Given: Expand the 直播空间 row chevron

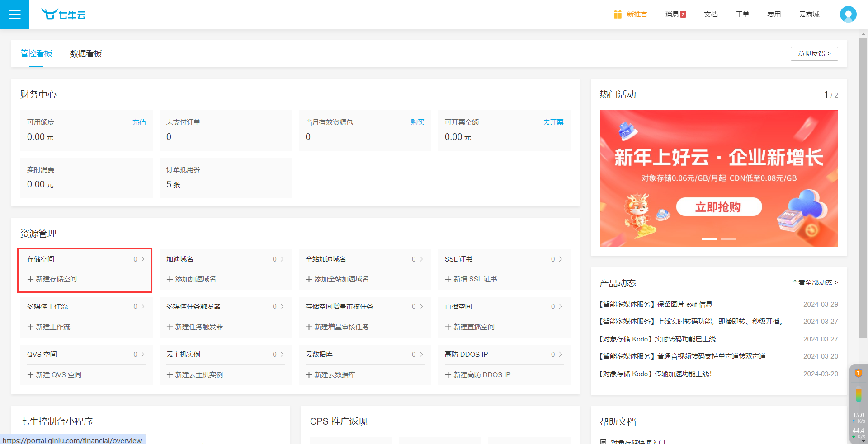Looking at the screenshot, I should click(x=561, y=306).
